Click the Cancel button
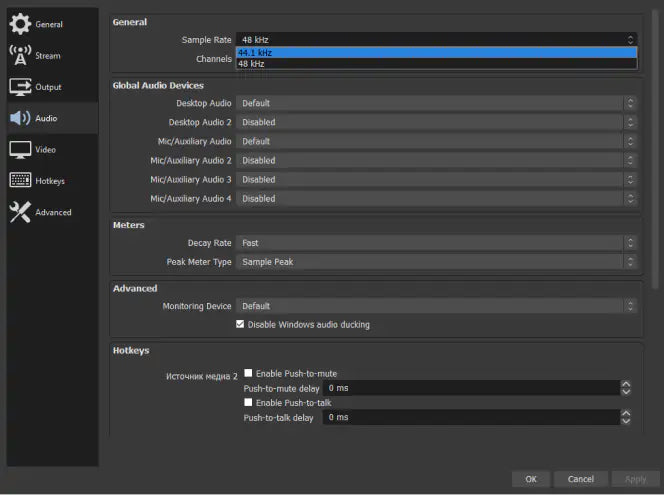This screenshot has width=664, height=495. point(581,479)
